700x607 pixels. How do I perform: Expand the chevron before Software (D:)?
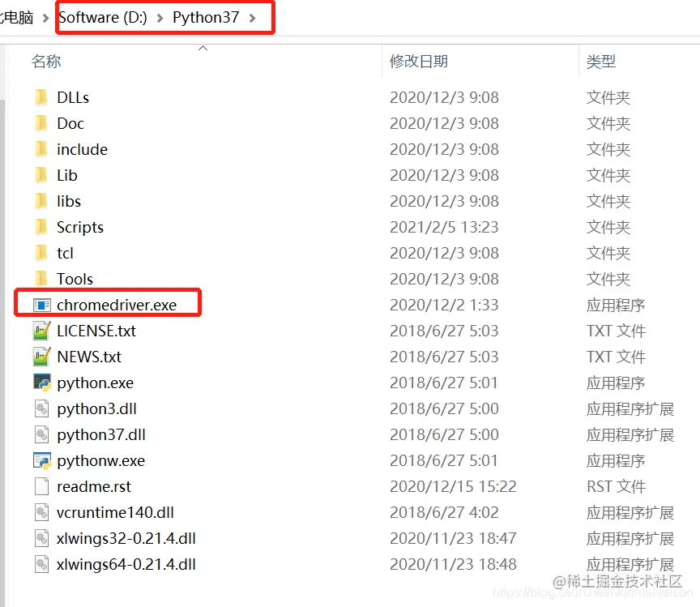(45, 18)
